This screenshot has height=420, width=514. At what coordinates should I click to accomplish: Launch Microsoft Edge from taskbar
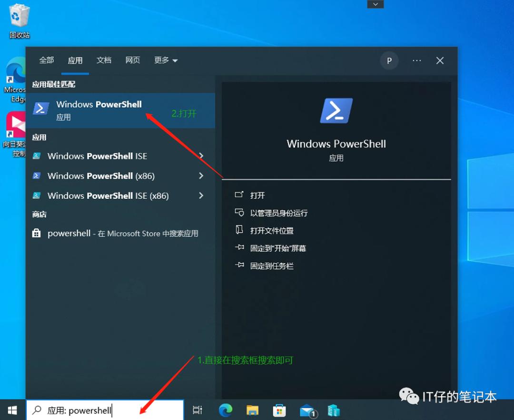point(225,410)
